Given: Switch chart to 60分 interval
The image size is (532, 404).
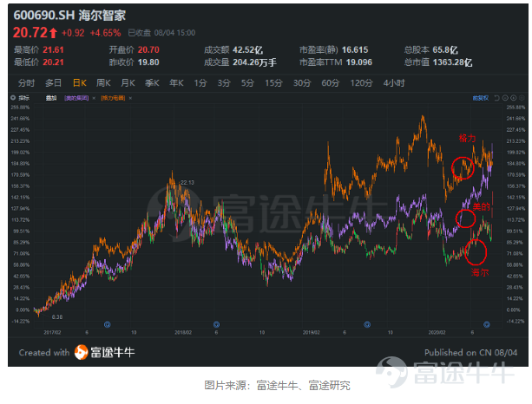Looking at the screenshot, I should [x=331, y=83].
